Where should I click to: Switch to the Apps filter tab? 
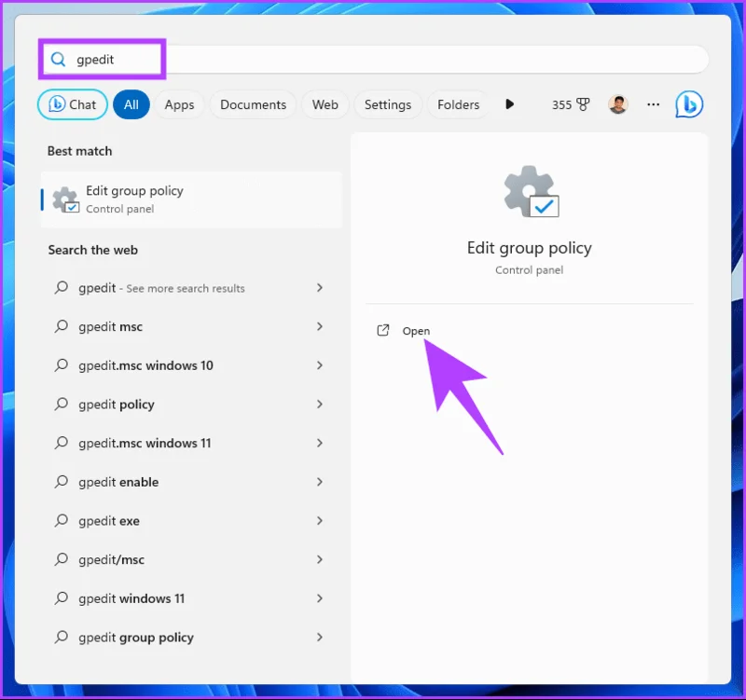click(x=179, y=104)
